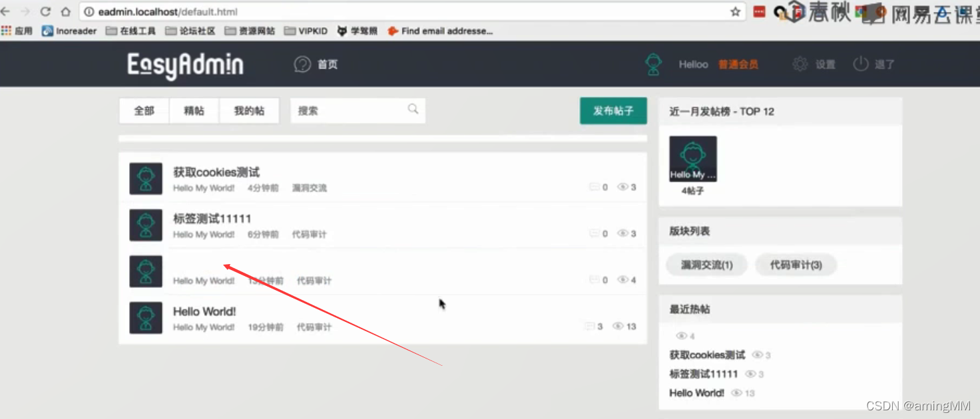This screenshot has width=980, height=419.
Task: Click the browser refresh icon
Action: tap(45, 11)
